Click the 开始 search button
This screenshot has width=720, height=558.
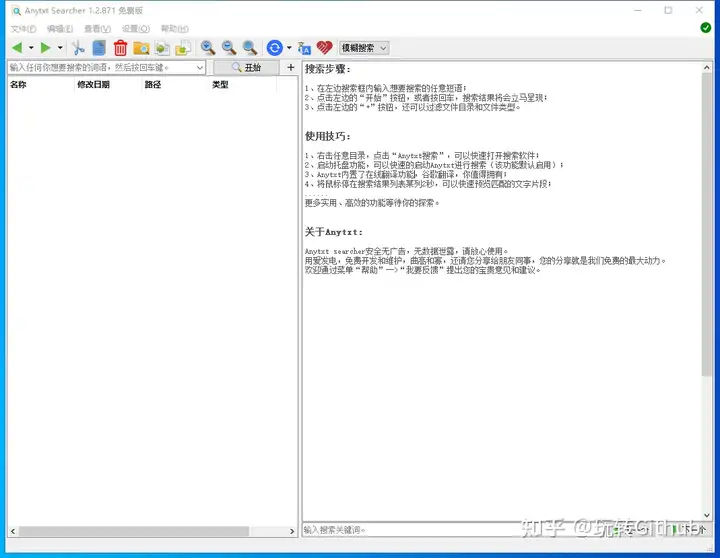click(247, 68)
